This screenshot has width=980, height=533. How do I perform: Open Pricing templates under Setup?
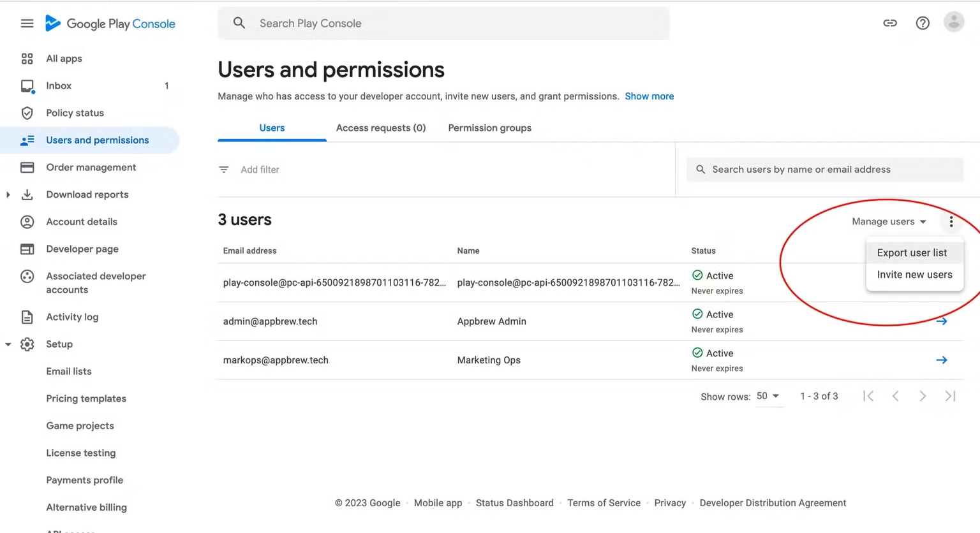point(86,398)
